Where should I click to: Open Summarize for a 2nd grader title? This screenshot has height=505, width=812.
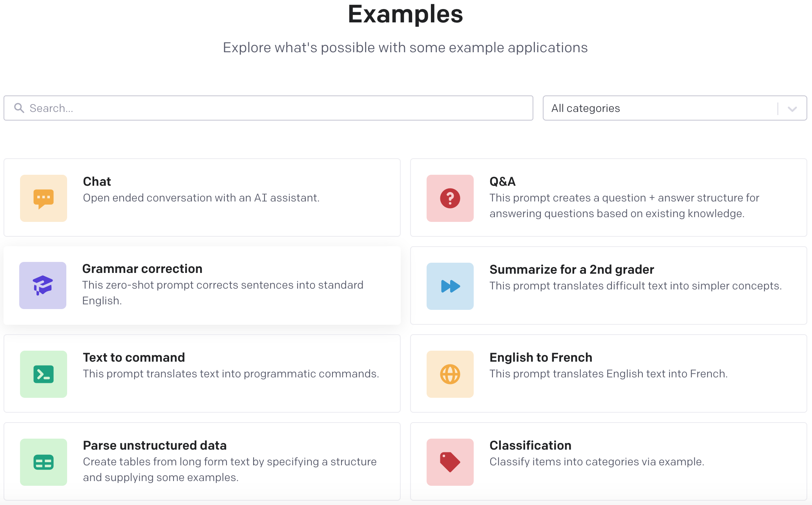tap(571, 269)
